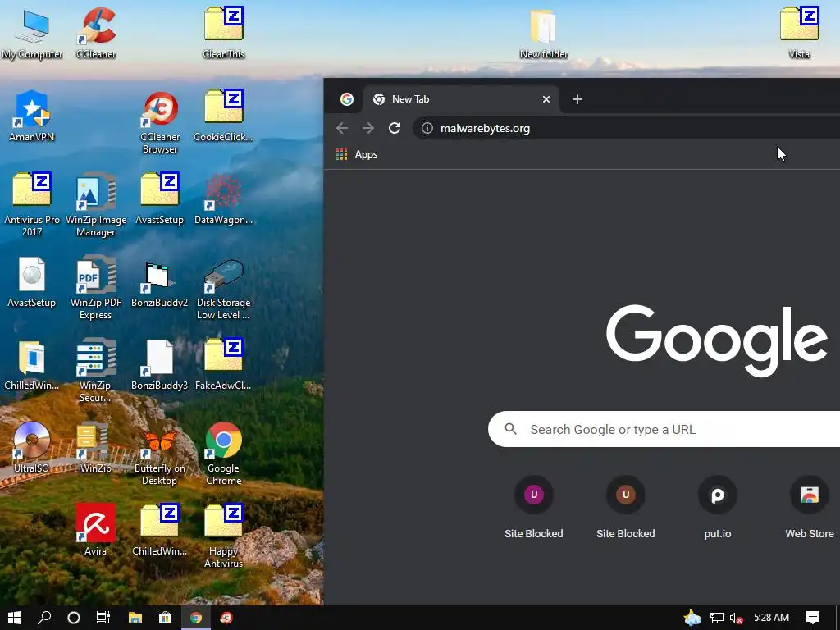The width and height of the screenshot is (840, 630).
Task: Open File Explorer from taskbar
Action: (x=135, y=618)
